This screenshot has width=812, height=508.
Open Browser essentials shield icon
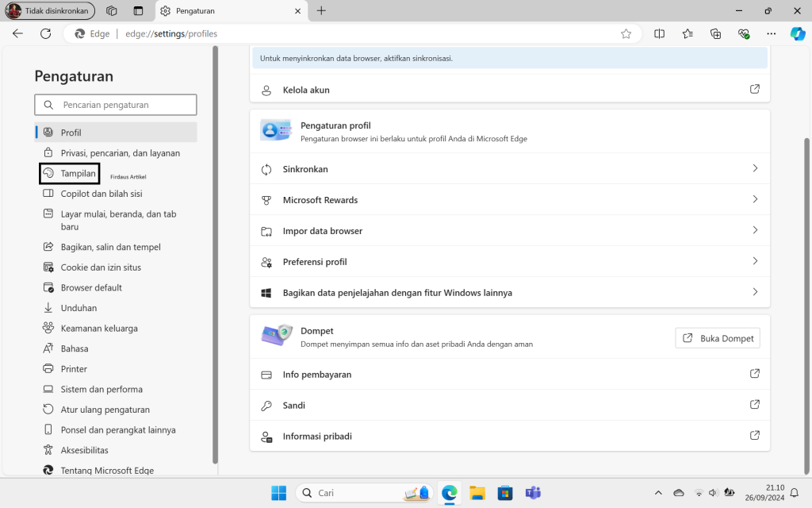pos(744,33)
